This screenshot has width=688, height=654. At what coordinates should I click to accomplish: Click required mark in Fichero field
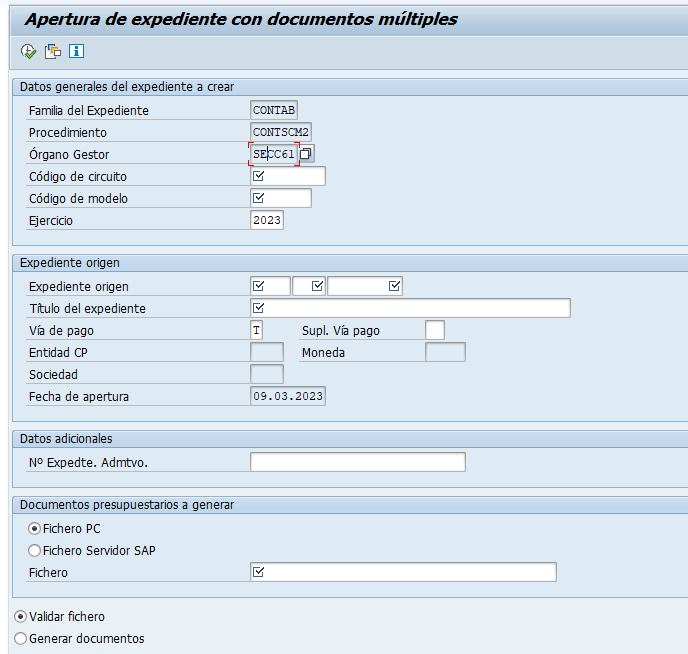[x=258, y=572]
